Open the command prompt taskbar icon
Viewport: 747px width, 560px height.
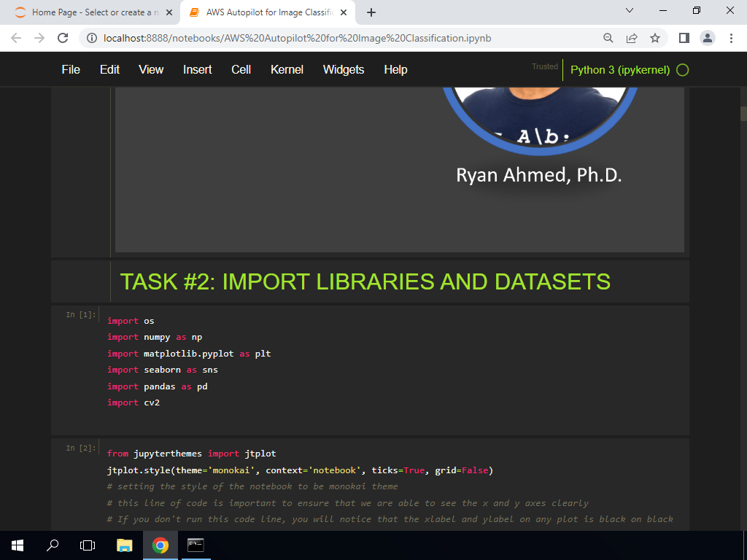[x=196, y=545]
